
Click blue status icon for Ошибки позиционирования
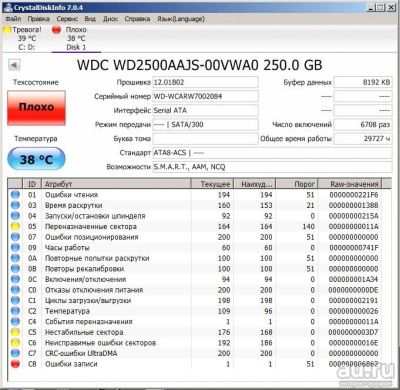[x=15, y=237]
